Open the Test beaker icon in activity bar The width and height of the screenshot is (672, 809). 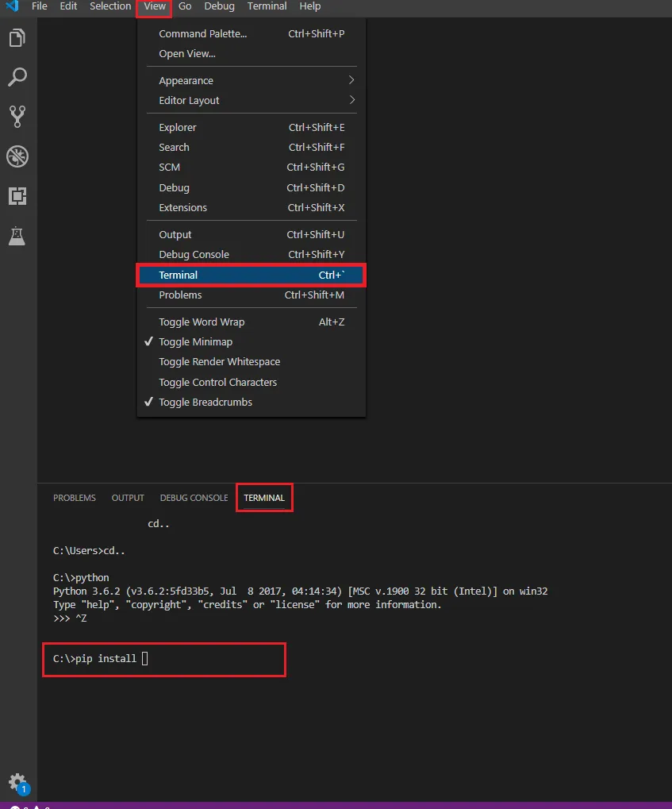[17, 236]
